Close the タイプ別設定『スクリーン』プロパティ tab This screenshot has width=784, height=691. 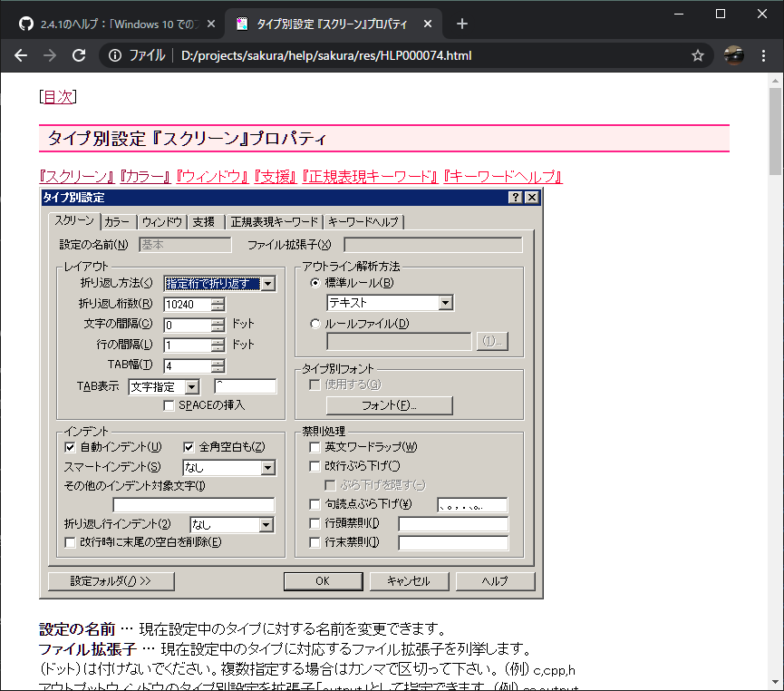click(428, 24)
